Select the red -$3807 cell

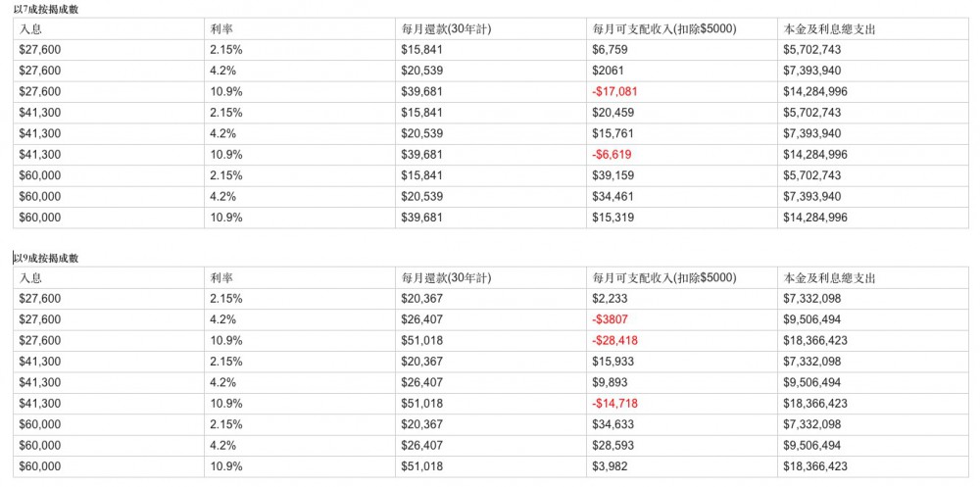pyautogui.click(x=609, y=319)
